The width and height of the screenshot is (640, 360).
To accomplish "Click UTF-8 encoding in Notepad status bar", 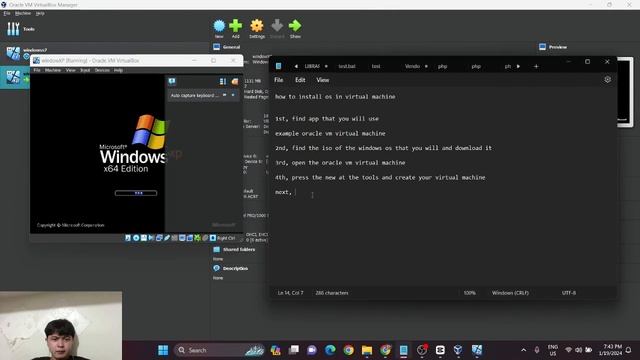I will point(569,293).
